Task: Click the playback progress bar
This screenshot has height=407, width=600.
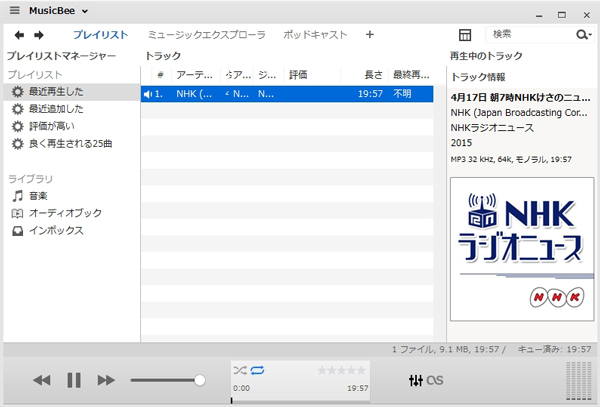Action: (x=300, y=401)
